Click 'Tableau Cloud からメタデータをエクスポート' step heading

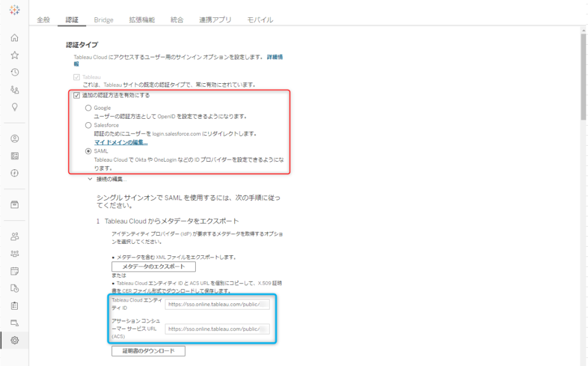172,221
